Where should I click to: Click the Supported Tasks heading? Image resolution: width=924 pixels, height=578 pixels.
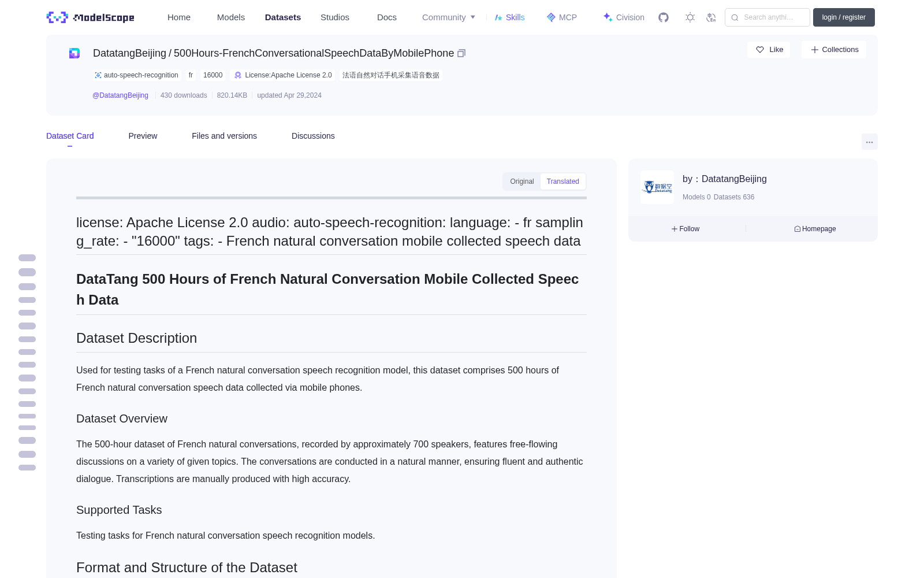119,510
